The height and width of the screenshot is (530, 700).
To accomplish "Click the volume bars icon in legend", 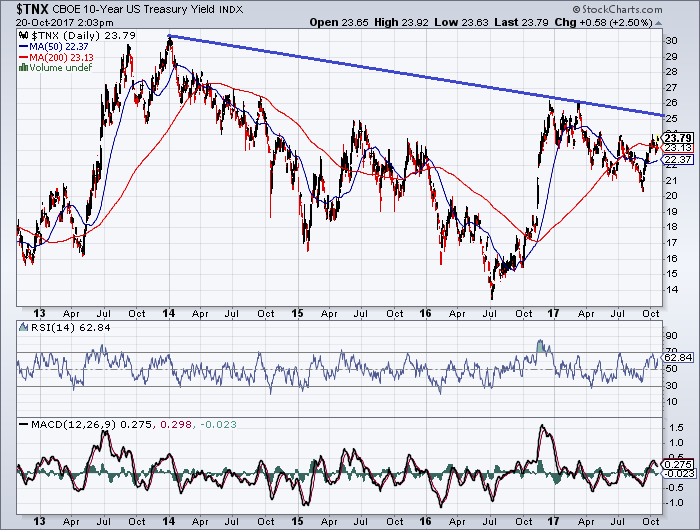I will pos(24,68).
